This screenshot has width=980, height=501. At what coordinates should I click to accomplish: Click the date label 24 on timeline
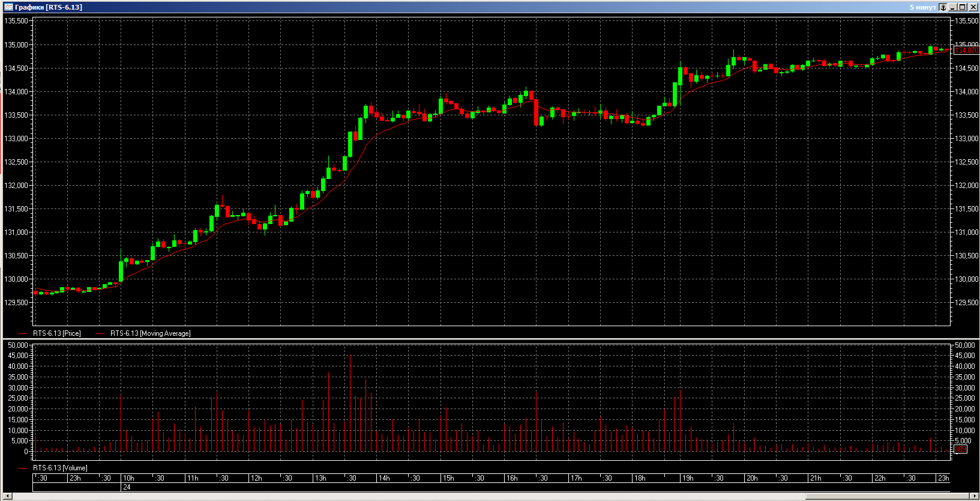pyautogui.click(x=127, y=487)
